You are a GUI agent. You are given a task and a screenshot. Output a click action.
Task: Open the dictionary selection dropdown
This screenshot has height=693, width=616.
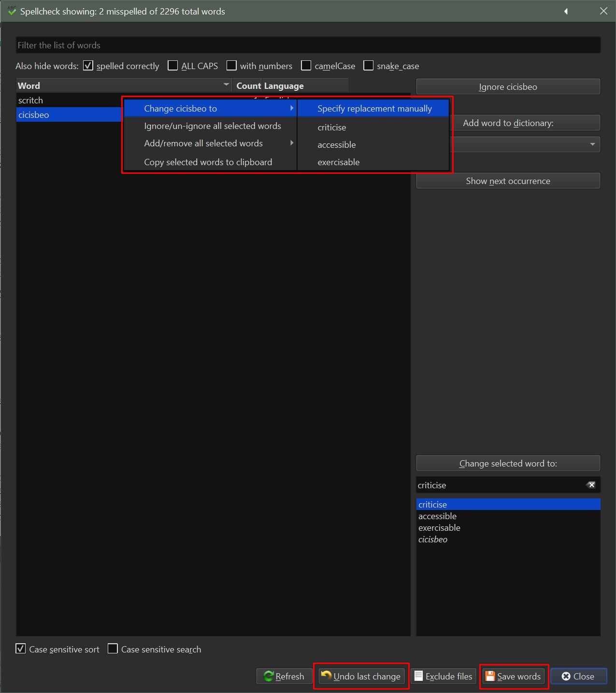point(592,144)
